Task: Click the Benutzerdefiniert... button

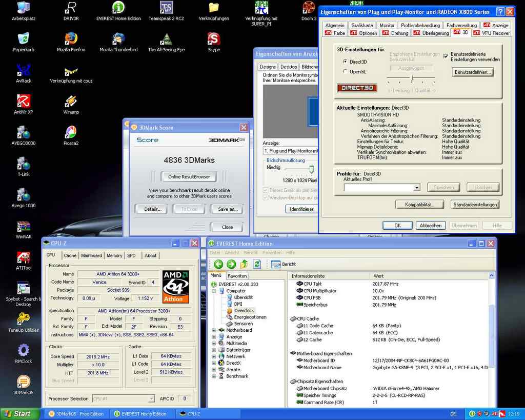Action: tap(472, 72)
